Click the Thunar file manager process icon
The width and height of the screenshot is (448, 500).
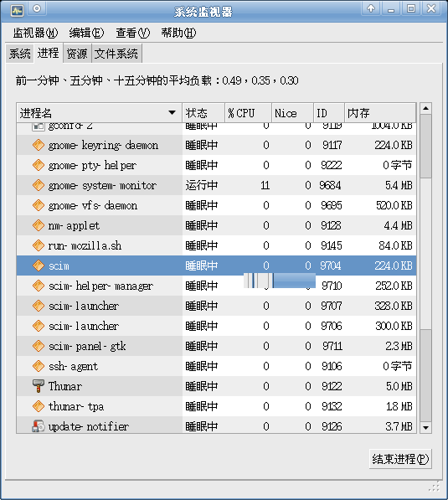[x=39, y=386]
